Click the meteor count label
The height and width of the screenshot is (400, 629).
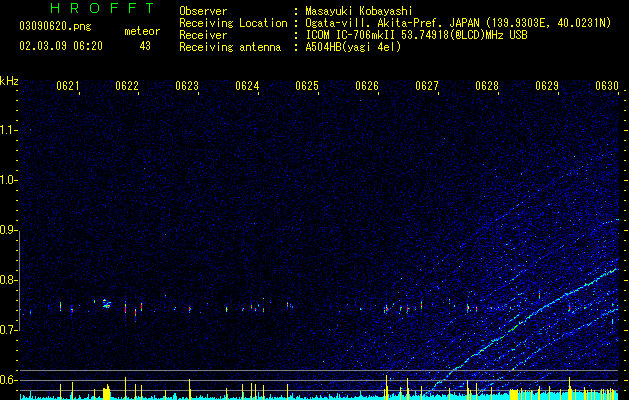(142, 31)
